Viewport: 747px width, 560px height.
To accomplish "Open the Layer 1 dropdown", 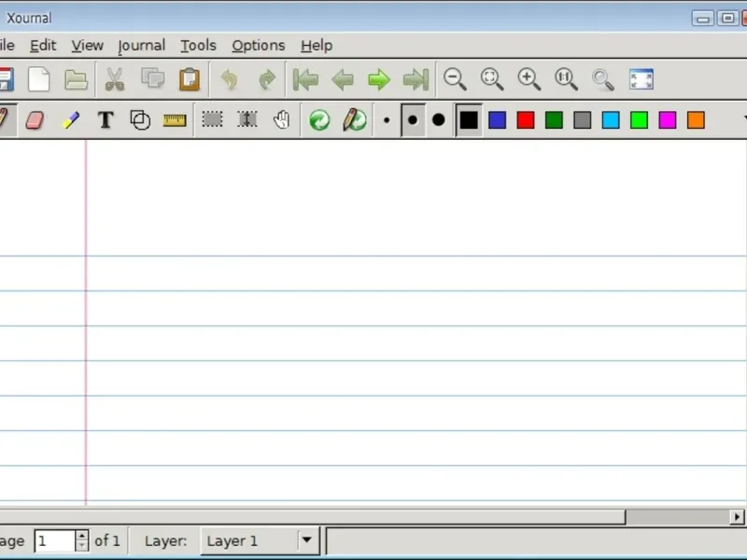I will (x=260, y=540).
